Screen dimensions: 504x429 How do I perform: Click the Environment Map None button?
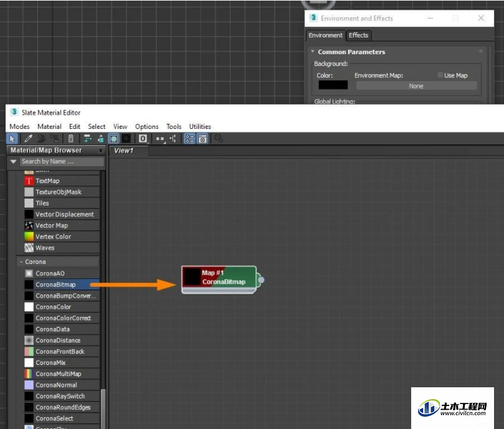click(x=416, y=86)
